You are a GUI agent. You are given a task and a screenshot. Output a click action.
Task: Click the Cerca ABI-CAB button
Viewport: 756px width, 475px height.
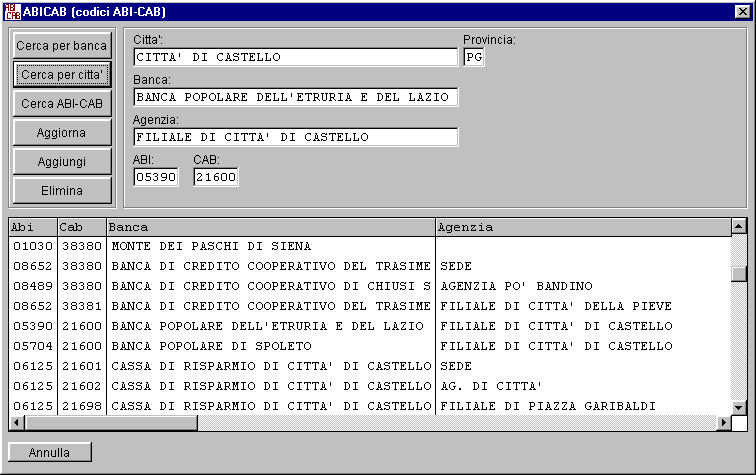click(62, 104)
